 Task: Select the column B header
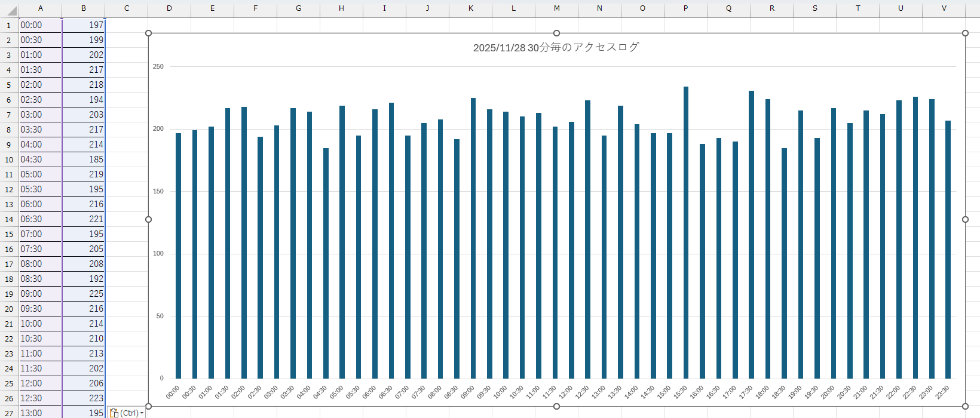83,8
